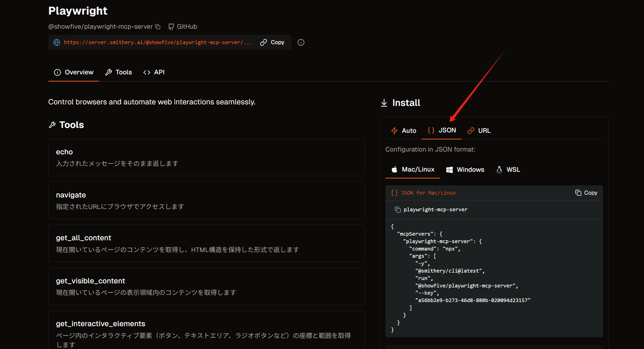Viewport: 644px width, 349px height.
Task: Click the wrench icon beside Tools heading
Action: click(x=52, y=125)
